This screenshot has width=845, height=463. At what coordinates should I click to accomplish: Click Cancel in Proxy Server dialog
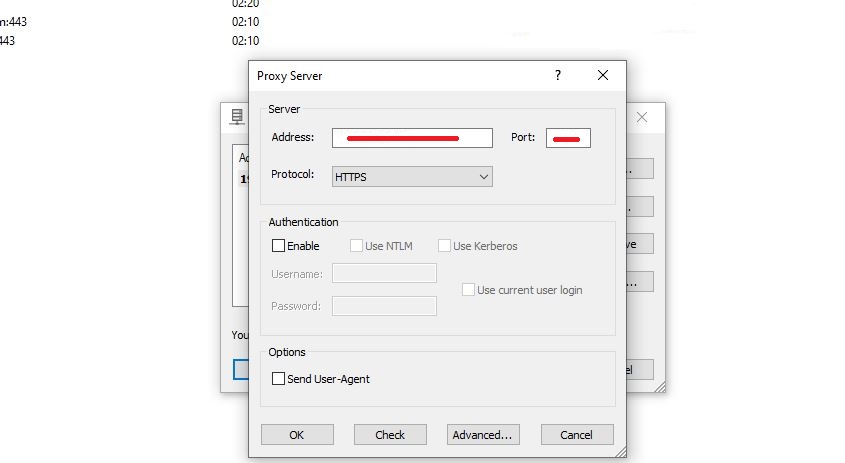[577, 434]
